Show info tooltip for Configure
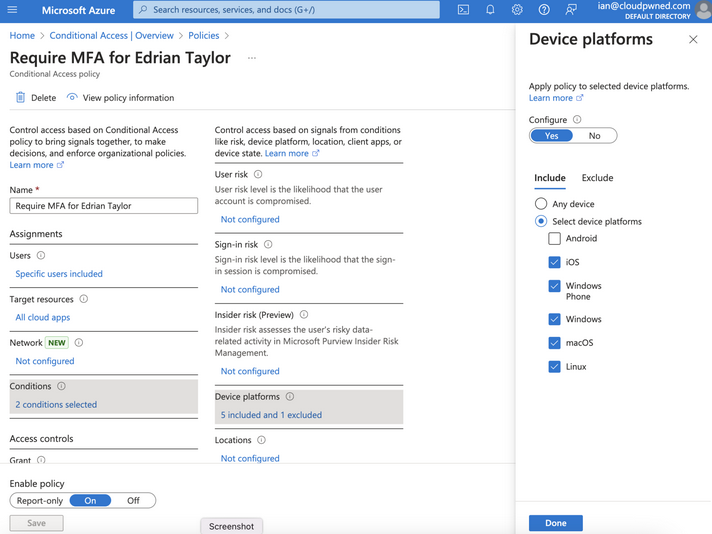 pyautogui.click(x=577, y=119)
